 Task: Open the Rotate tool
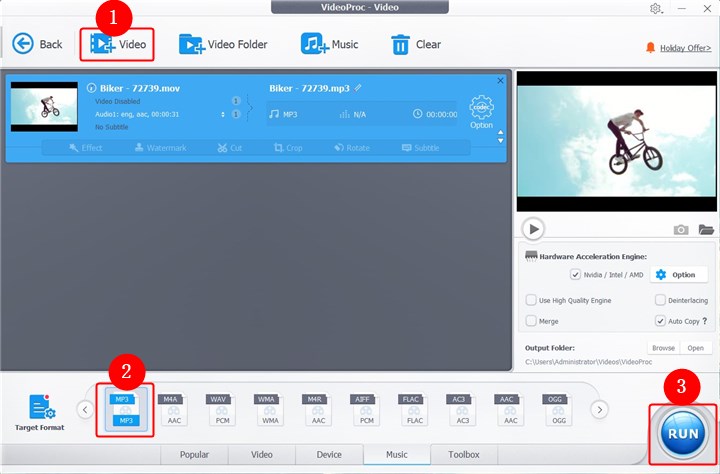[352, 148]
